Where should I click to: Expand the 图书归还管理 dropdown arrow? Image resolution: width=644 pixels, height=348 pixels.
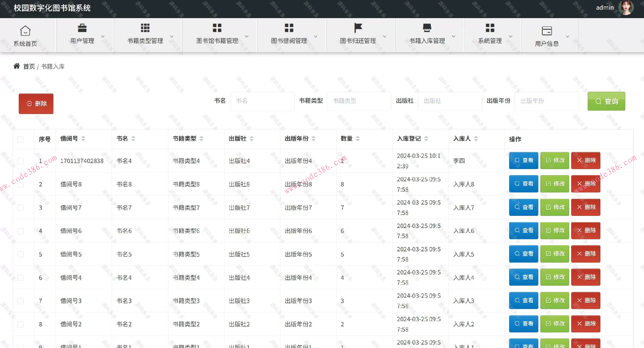(x=385, y=36)
